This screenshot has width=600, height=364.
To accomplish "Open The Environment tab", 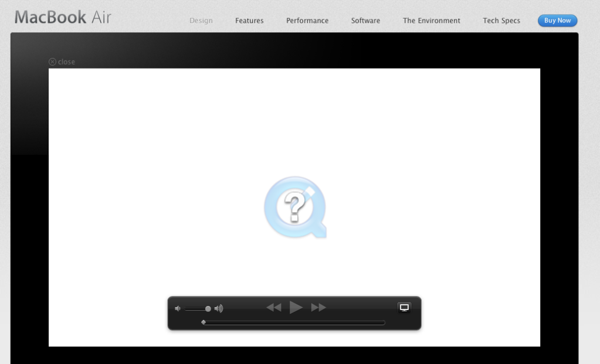I will point(431,21).
